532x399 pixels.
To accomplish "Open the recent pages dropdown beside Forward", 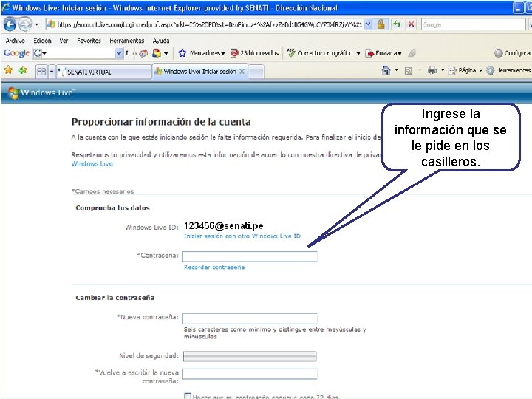I will tap(37, 24).
